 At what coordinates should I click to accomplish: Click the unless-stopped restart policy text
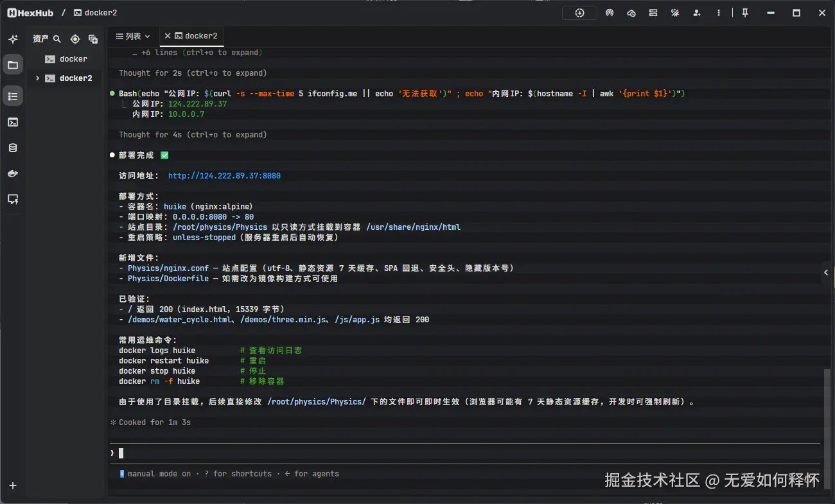[204, 238]
